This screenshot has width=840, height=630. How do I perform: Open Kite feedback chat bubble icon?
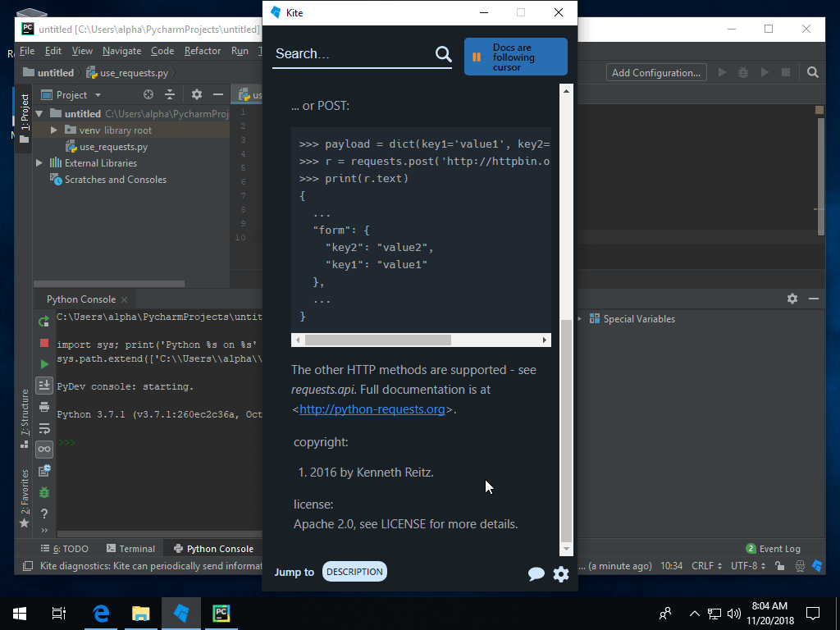(536, 573)
